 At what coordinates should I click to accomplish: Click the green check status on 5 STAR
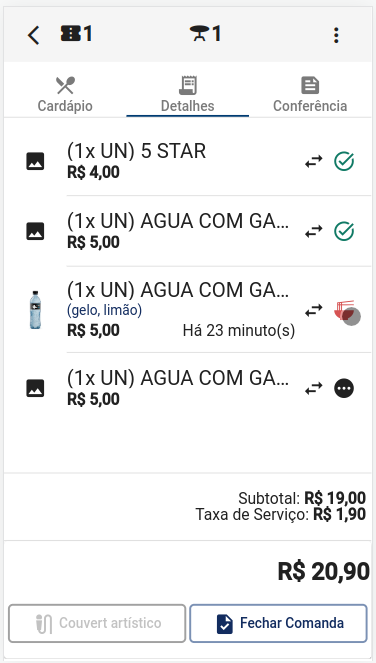coord(344,161)
